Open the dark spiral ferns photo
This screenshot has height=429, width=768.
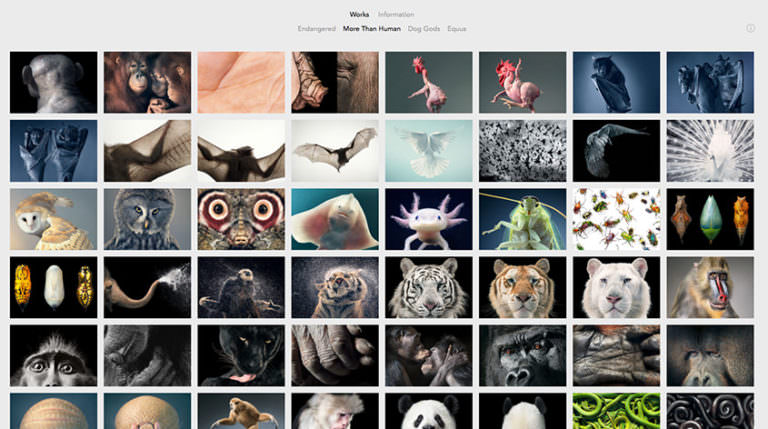[x=710, y=411]
